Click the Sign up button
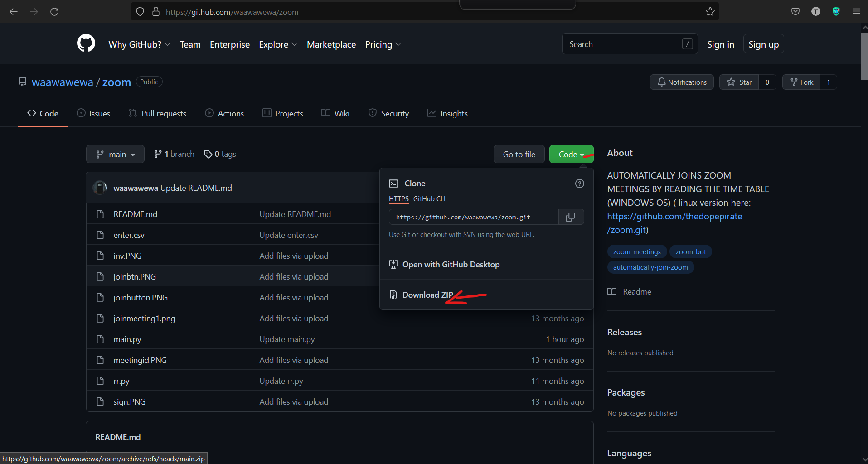The image size is (868, 464). (764, 44)
